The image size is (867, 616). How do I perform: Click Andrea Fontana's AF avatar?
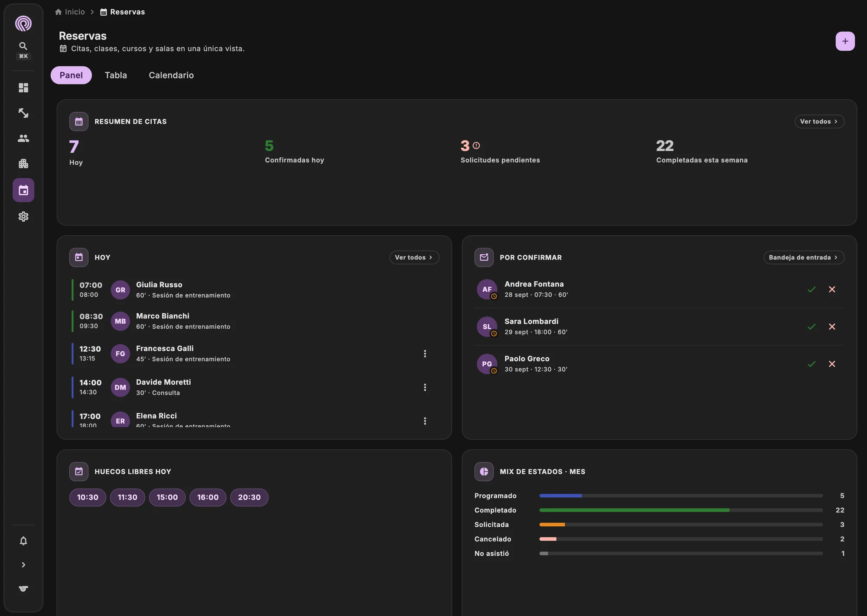coord(487,289)
